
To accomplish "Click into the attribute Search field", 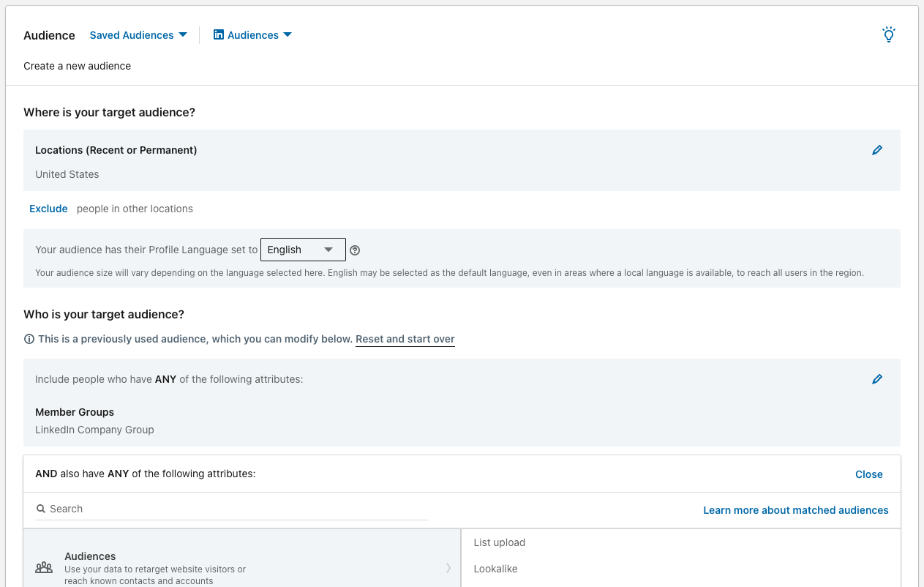I will pos(234,509).
